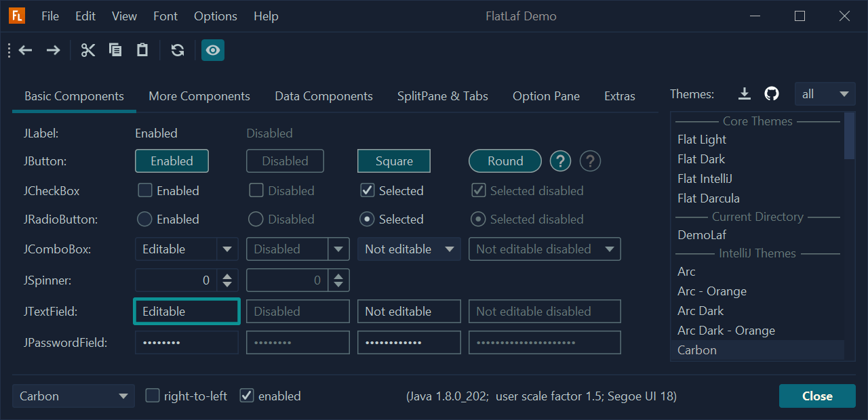Select Arc Dark theme from list
The width and height of the screenshot is (868, 420).
click(701, 311)
